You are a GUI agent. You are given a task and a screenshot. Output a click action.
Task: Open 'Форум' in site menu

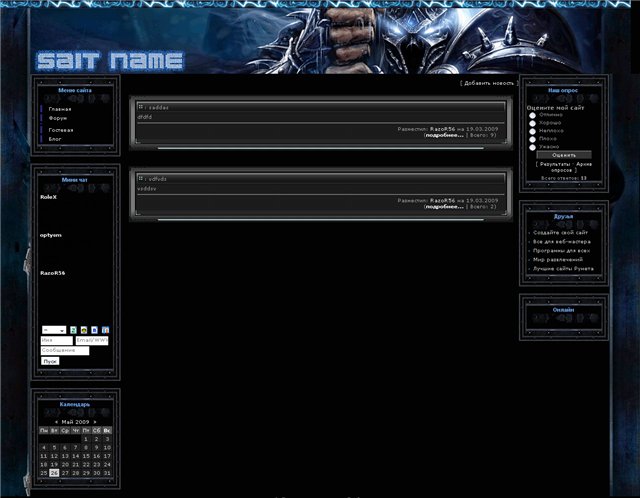click(58, 118)
